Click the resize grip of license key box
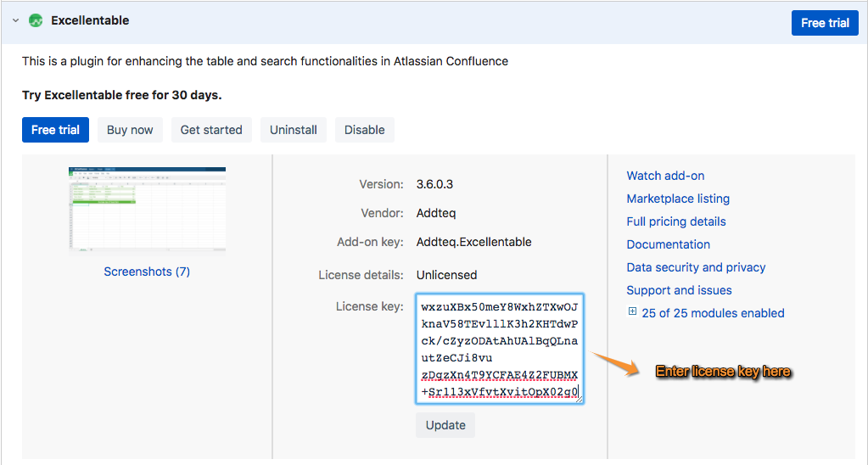This screenshot has height=465, width=868. pyautogui.click(x=579, y=399)
